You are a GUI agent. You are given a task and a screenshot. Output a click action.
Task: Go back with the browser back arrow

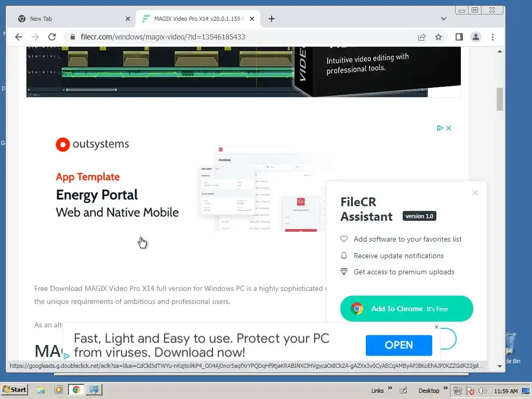tap(19, 37)
